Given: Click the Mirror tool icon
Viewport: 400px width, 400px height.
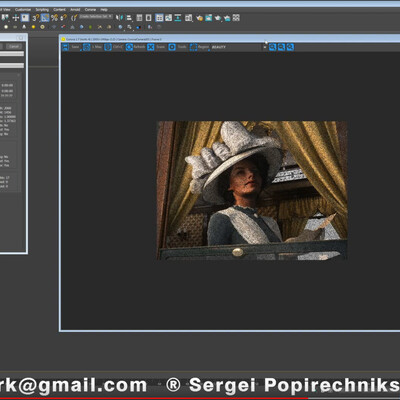Looking at the screenshot, I should click(119, 18).
